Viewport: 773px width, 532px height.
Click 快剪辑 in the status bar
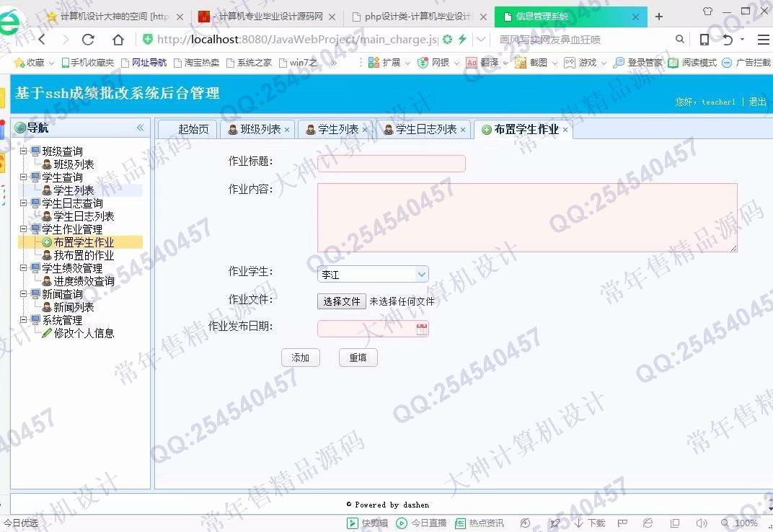(367, 523)
